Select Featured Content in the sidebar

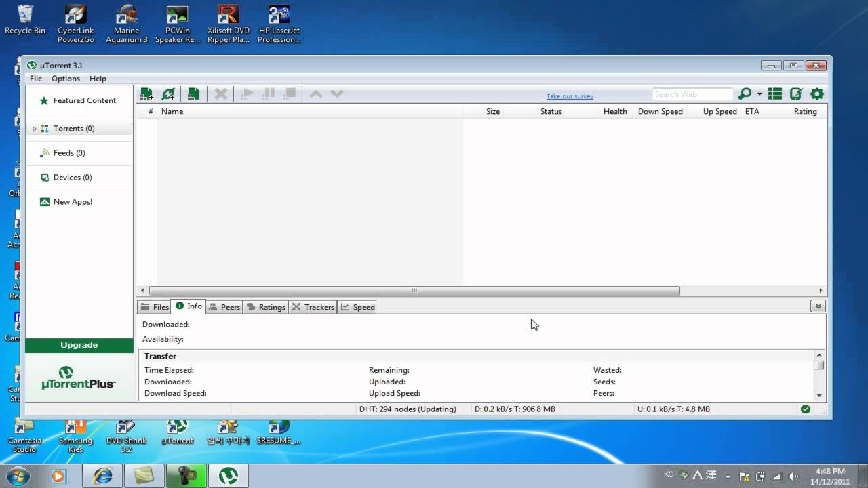point(79,100)
